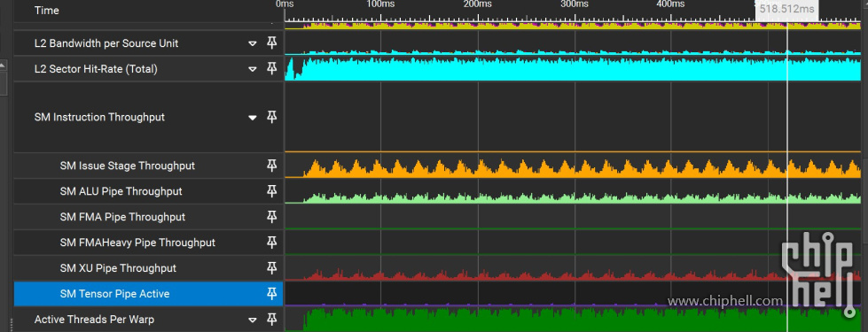Select the SM XU Pipe Throughput label
The width and height of the screenshot is (868, 332).
click(118, 268)
